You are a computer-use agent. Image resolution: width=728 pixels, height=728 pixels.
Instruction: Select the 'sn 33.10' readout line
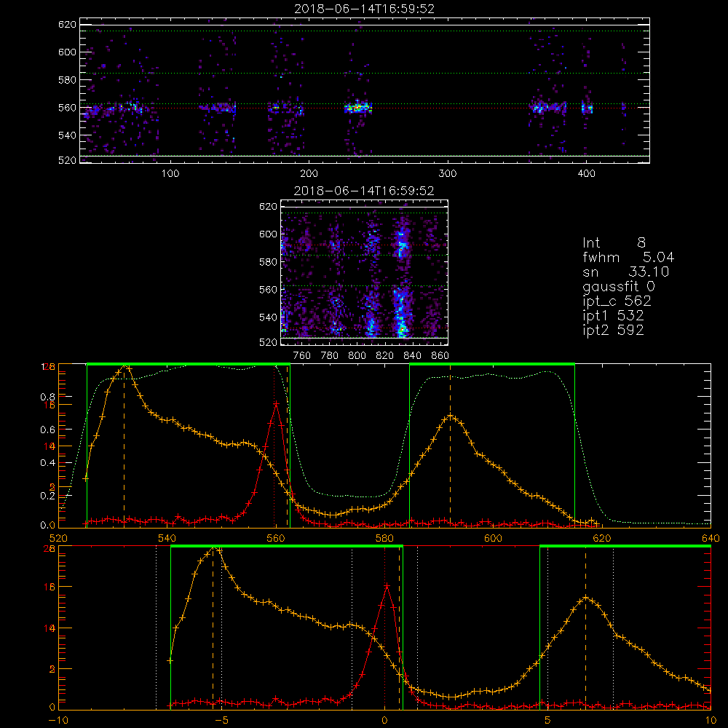click(625, 272)
